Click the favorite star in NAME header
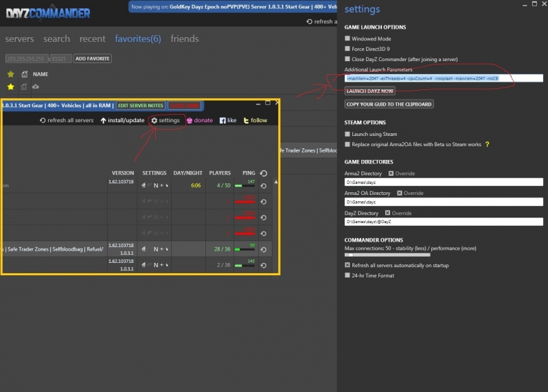The width and height of the screenshot is (548, 392). point(11,74)
